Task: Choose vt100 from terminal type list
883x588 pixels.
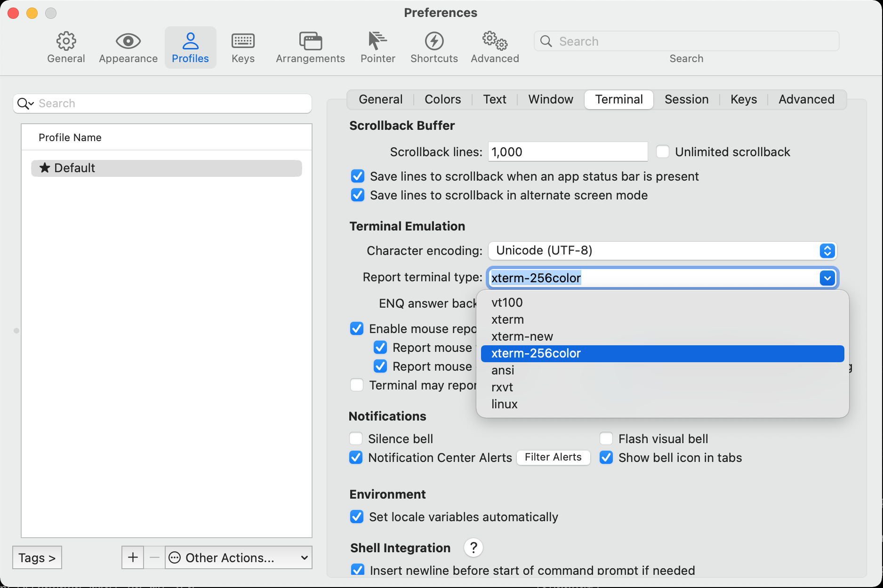Action: (662, 302)
